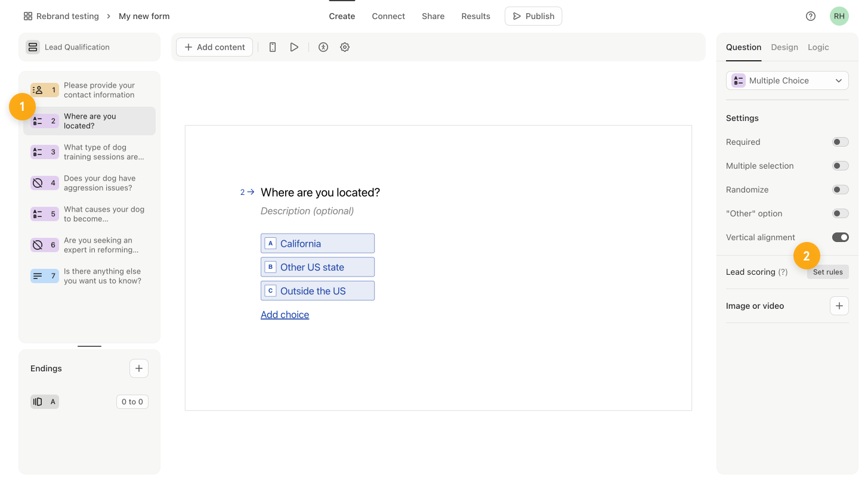Add image or video with plus icon
Viewport: 868px width, 484px height.
[839, 306]
